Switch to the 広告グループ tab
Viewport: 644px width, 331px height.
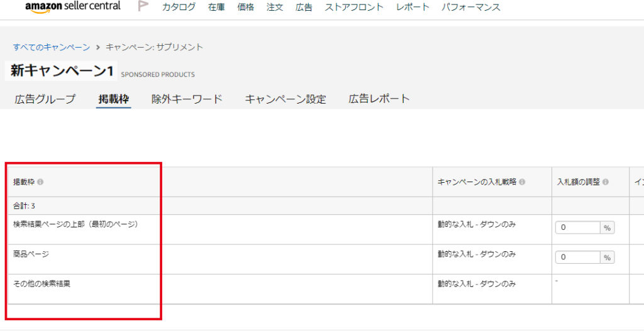click(x=45, y=99)
